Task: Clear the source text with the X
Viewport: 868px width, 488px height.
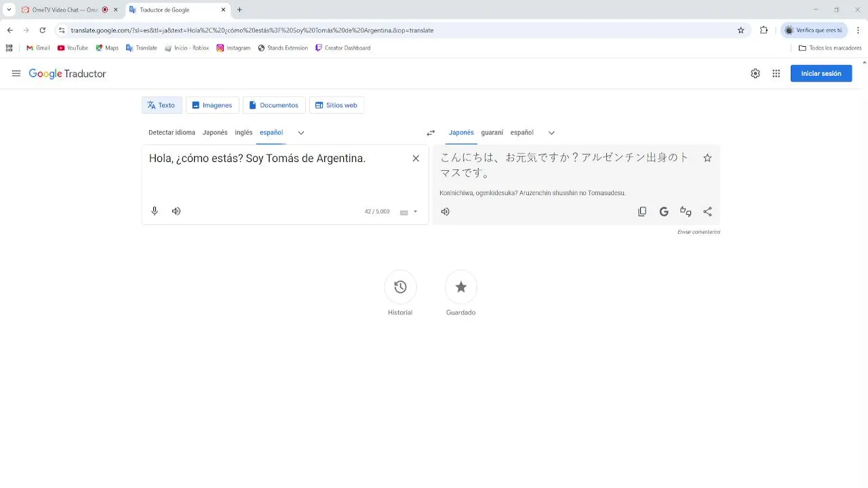Action: [x=416, y=159]
